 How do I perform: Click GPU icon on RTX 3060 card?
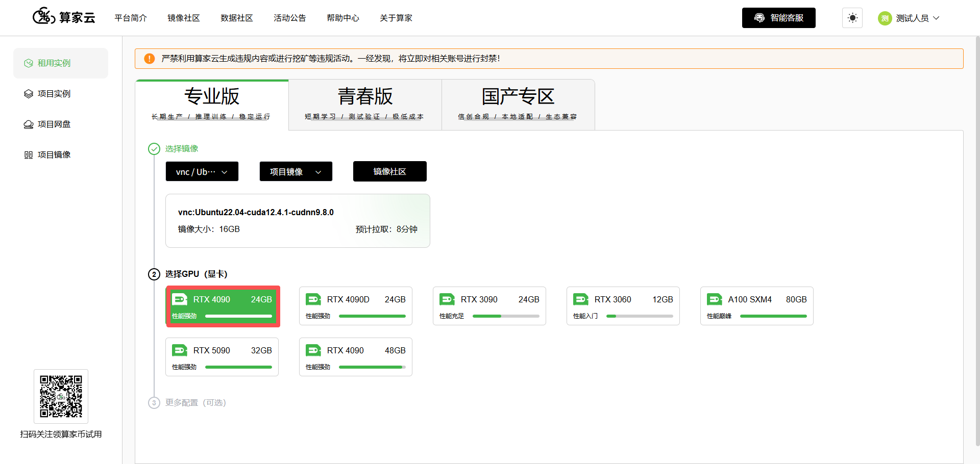point(581,299)
